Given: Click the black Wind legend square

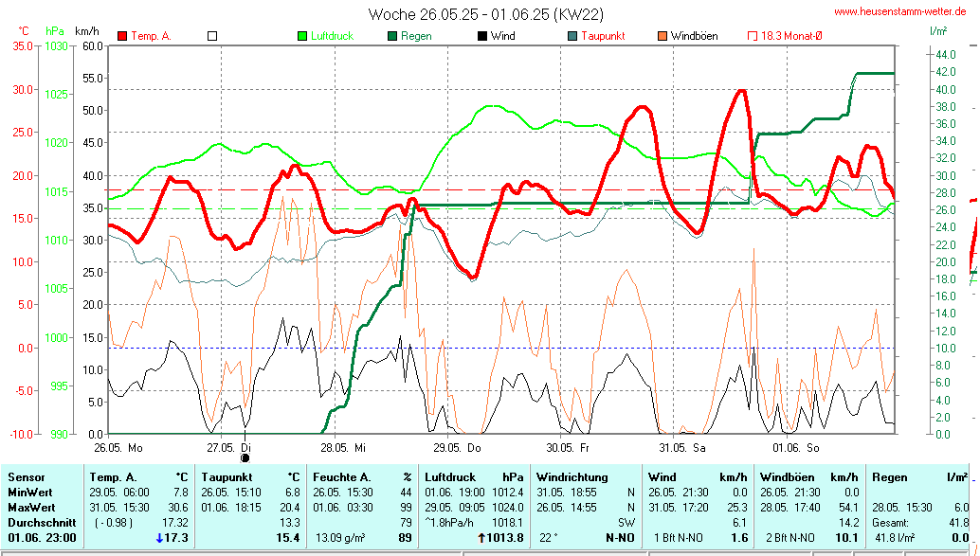Looking at the screenshot, I should pyautogui.click(x=482, y=36).
